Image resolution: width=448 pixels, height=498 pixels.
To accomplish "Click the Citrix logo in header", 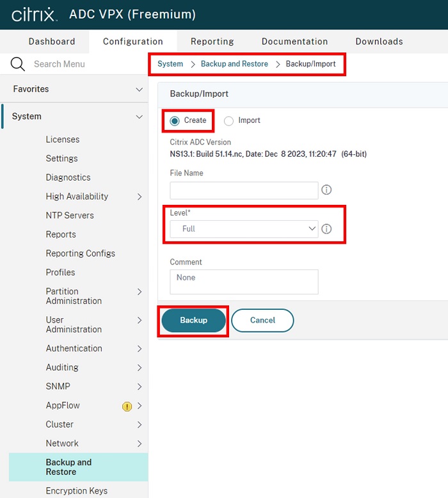I will (x=35, y=14).
